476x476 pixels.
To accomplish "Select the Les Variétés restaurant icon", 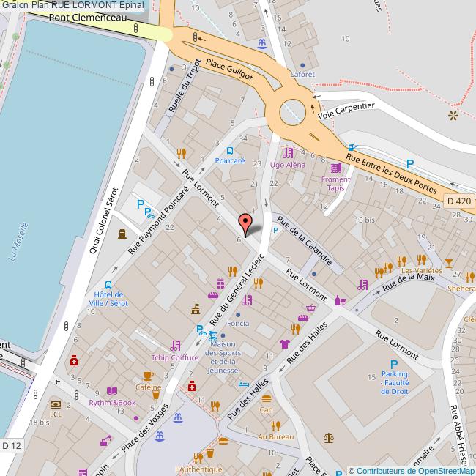I will click(x=422, y=259).
